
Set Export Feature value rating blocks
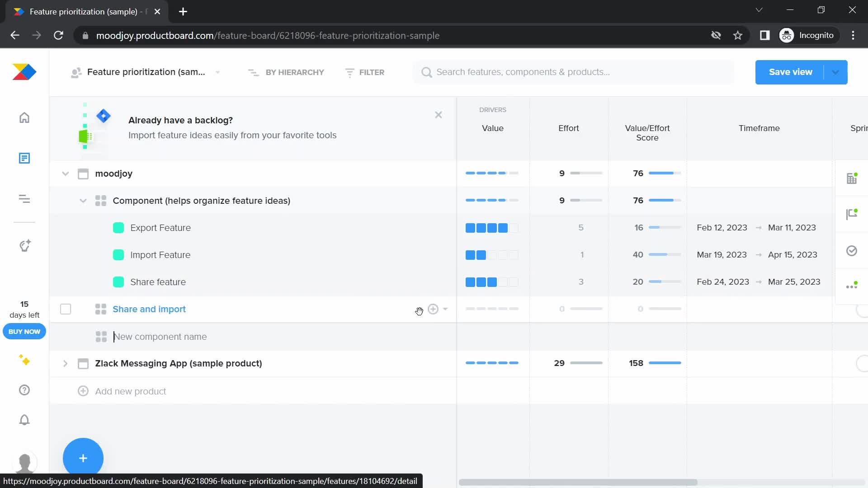click(492, 228)
